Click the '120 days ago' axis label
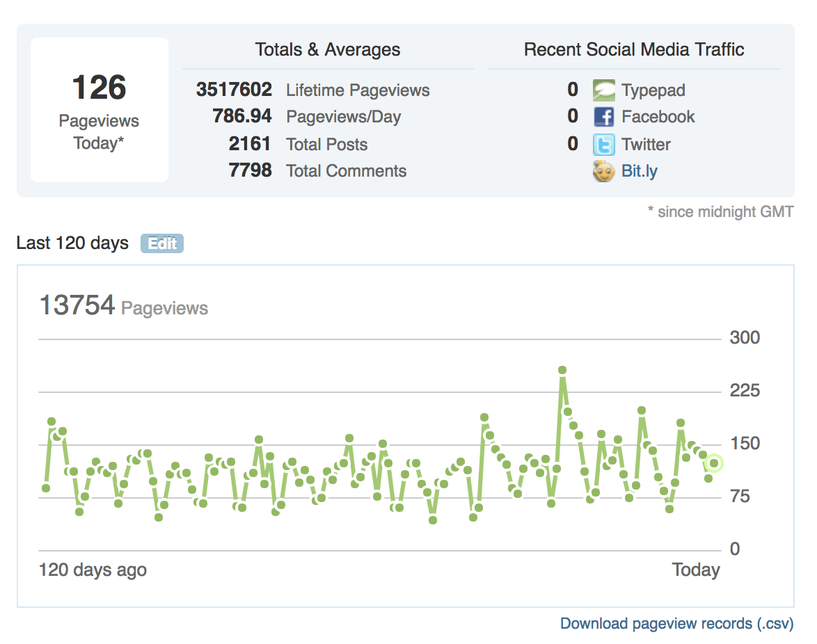Screen dimensions: 817x644 (x=93, y=570)
